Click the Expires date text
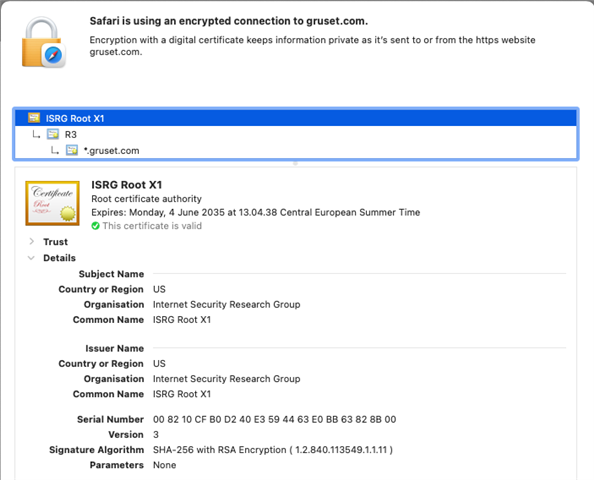 pyautogui.click(x=255, y=212)
